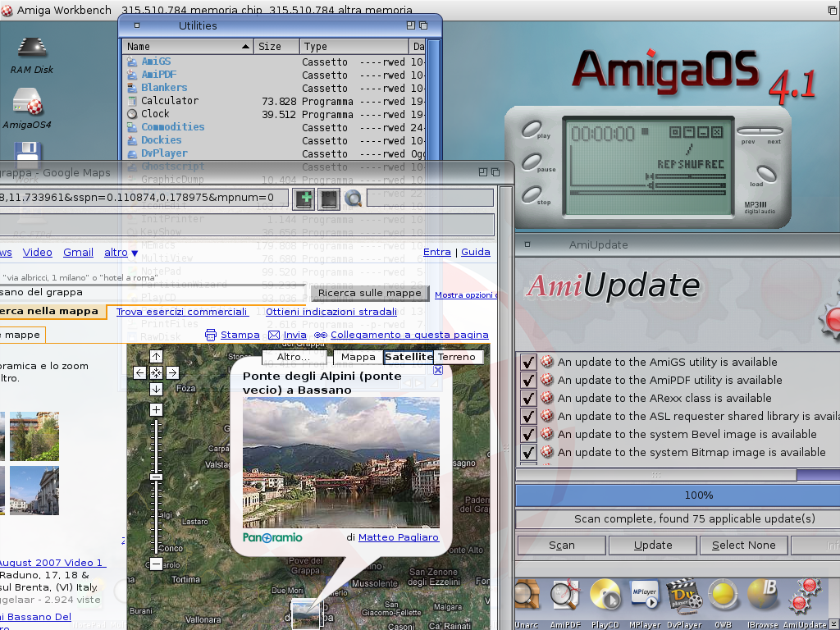This screenshot has width=840, height=630.
Task: Uncheck the system Bevel image update
Action: click(528, 435)
